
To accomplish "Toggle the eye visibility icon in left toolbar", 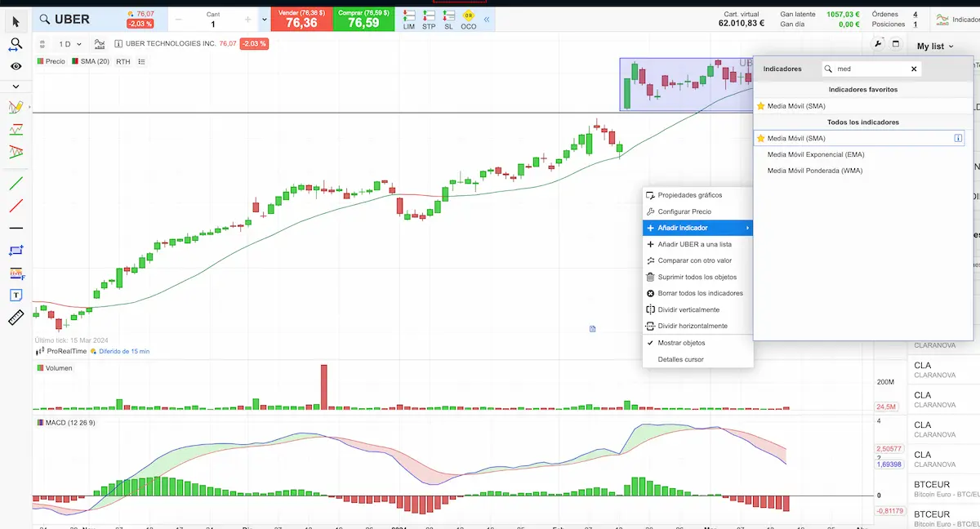I will [16, 66].
